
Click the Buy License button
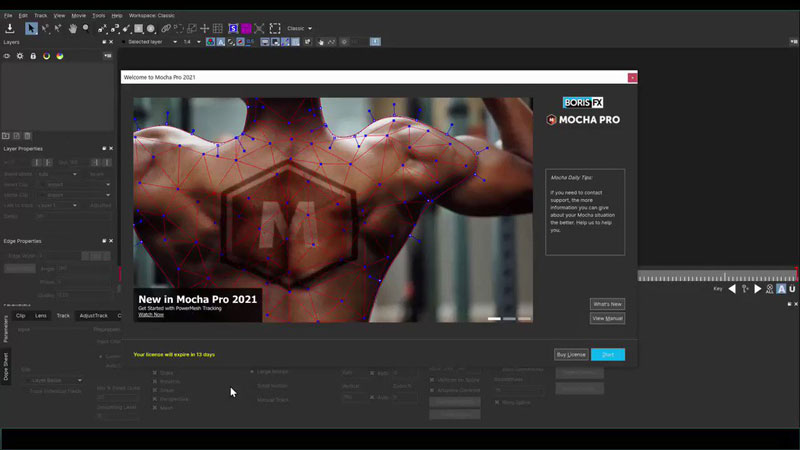click(571, 354)
